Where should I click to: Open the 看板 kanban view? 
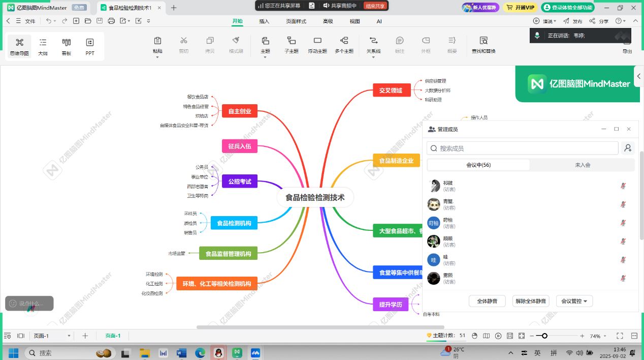pos(67,46)
